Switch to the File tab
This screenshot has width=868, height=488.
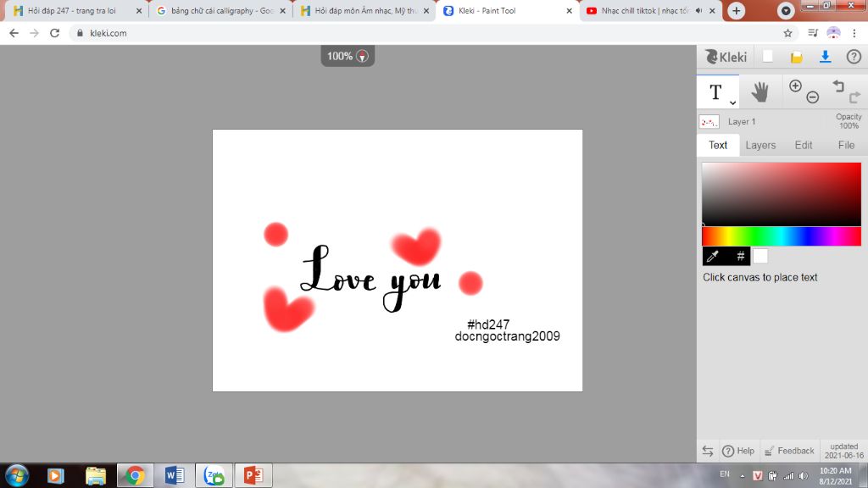pos(846,145)
